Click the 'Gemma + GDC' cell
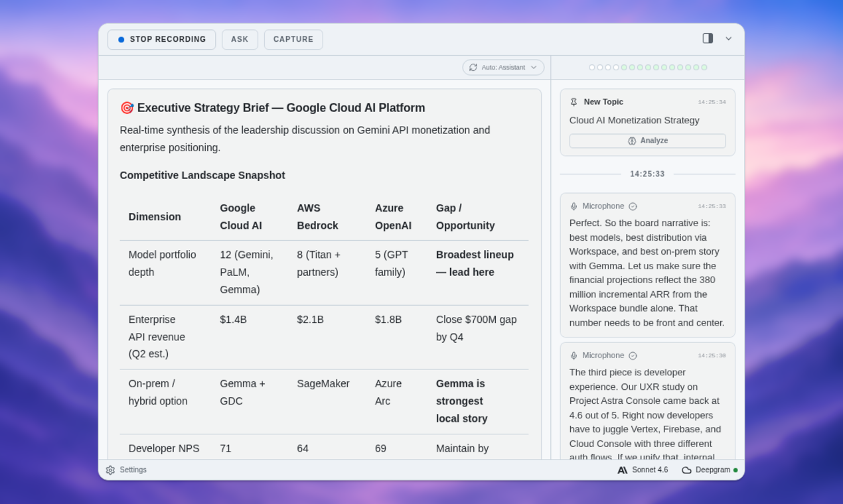Screen dimensions: 843x504 (x=243, y=393)
